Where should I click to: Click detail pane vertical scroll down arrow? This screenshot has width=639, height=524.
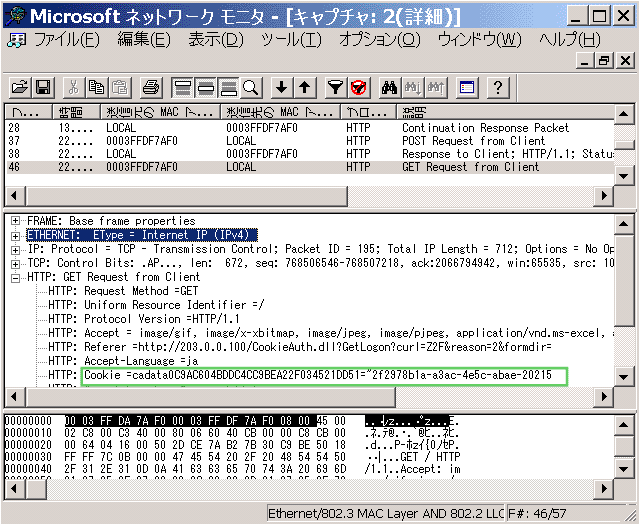point(624,376)
